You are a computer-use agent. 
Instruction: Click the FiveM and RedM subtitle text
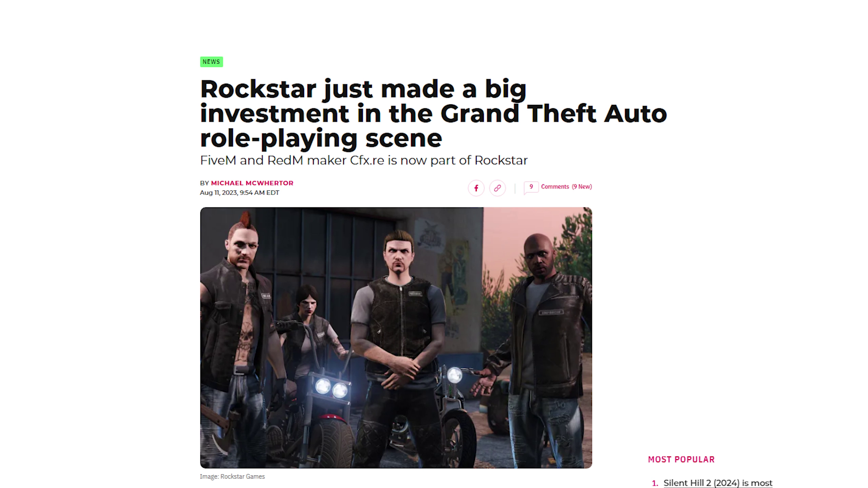pyautogui.click(x=364, y=160)
